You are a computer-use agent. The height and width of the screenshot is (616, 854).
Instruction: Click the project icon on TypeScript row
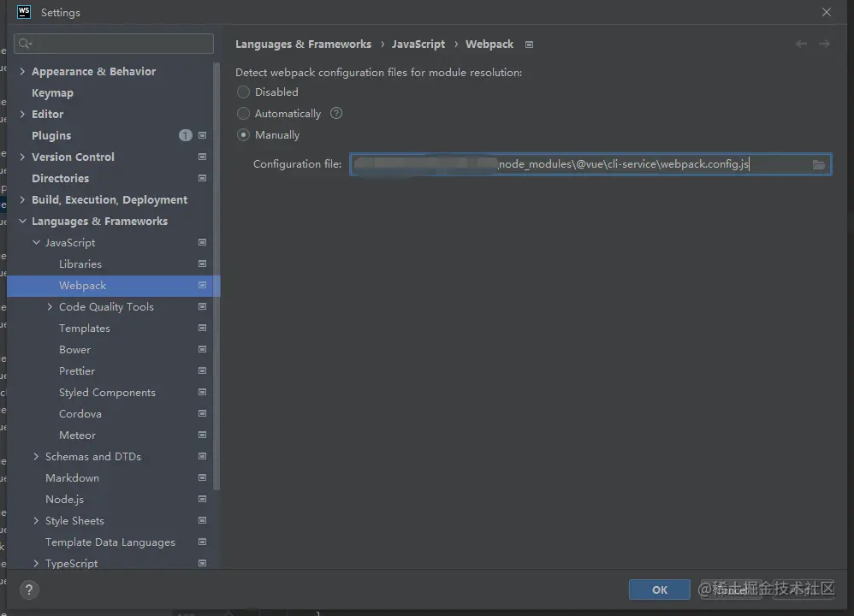202,563
